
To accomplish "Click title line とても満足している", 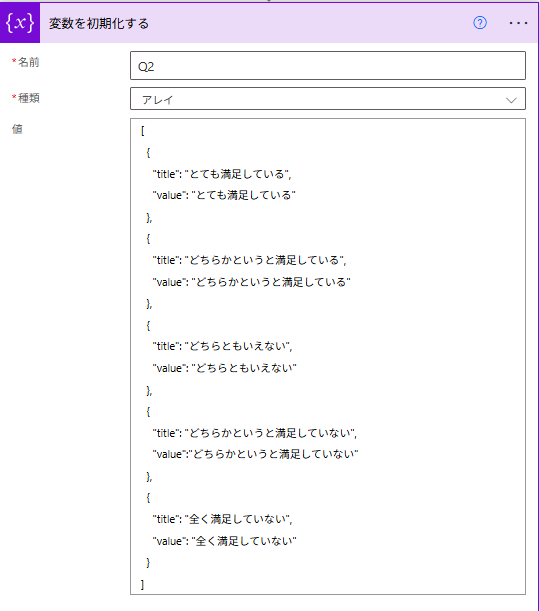I will tap(222, 174).
